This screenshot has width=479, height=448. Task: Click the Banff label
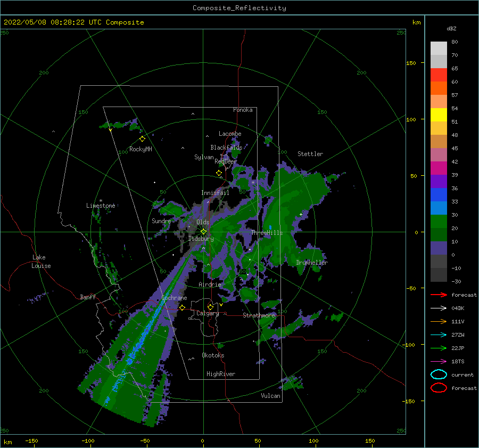[x=88, y=297]
